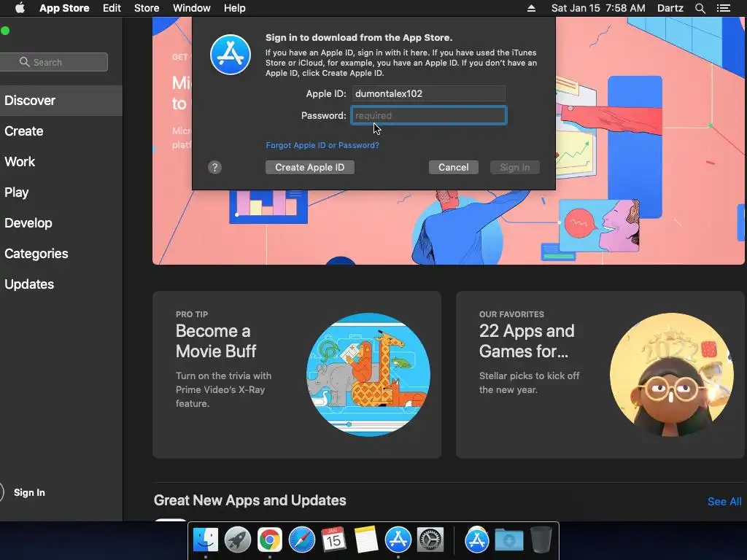Open the Help menu
The width and height of the screenshot is (747, 560).
[x=235, y=8]
